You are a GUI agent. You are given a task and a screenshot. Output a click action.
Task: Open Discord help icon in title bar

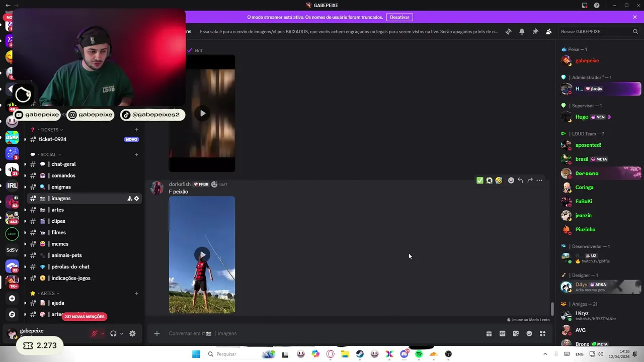[597, 6]
